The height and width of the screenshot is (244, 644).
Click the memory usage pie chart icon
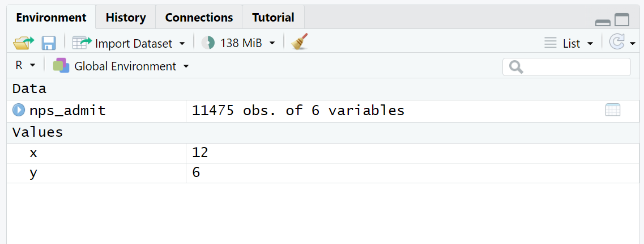click(x=208, y=43)
